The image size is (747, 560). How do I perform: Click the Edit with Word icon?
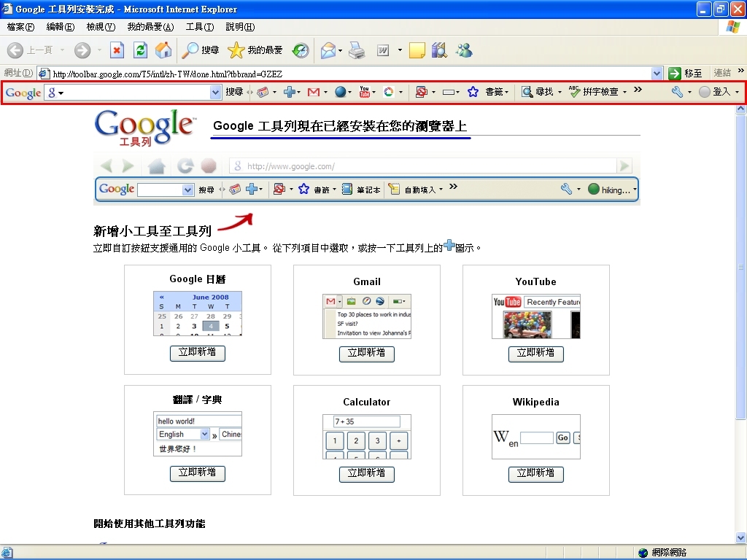pyautogui.click(x=383, y=50)
